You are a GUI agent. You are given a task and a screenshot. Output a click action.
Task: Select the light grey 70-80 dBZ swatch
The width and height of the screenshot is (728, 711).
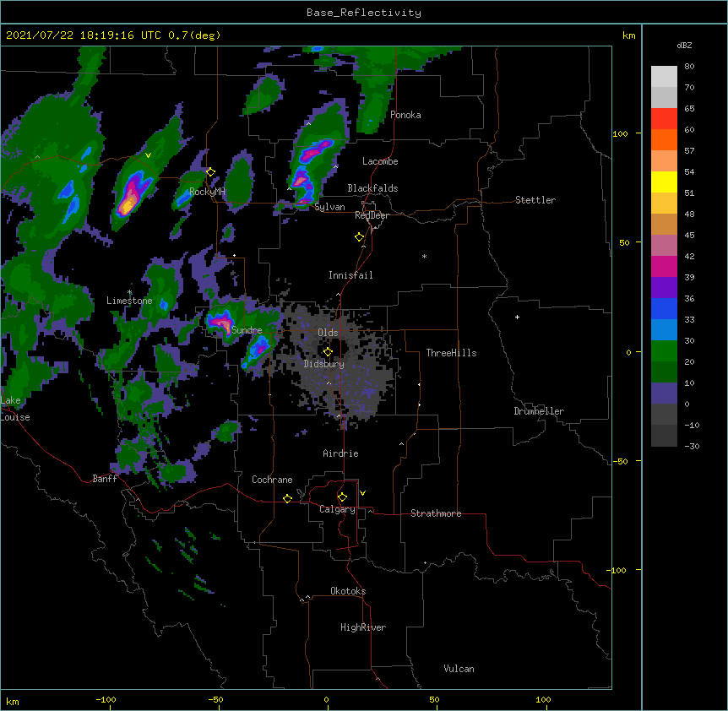click(664, 77)
